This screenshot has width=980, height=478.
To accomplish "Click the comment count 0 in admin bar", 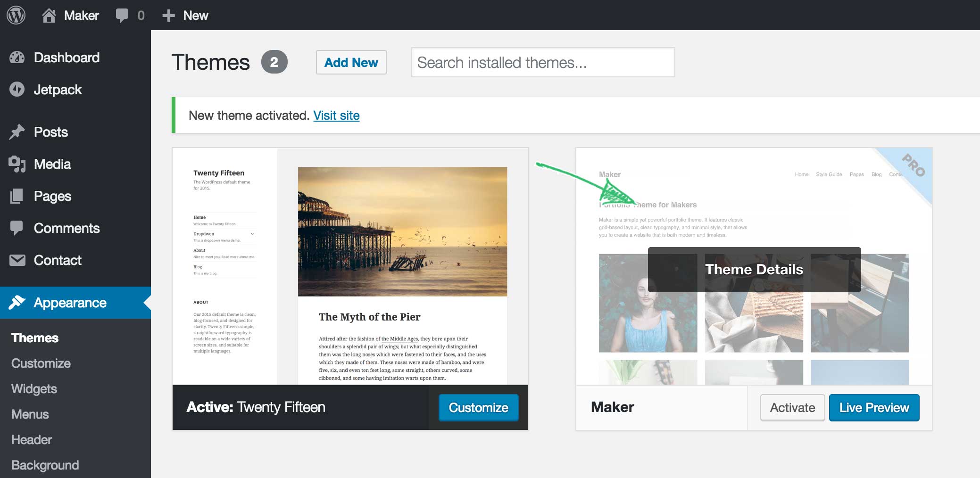I will [x=141, y=16].
